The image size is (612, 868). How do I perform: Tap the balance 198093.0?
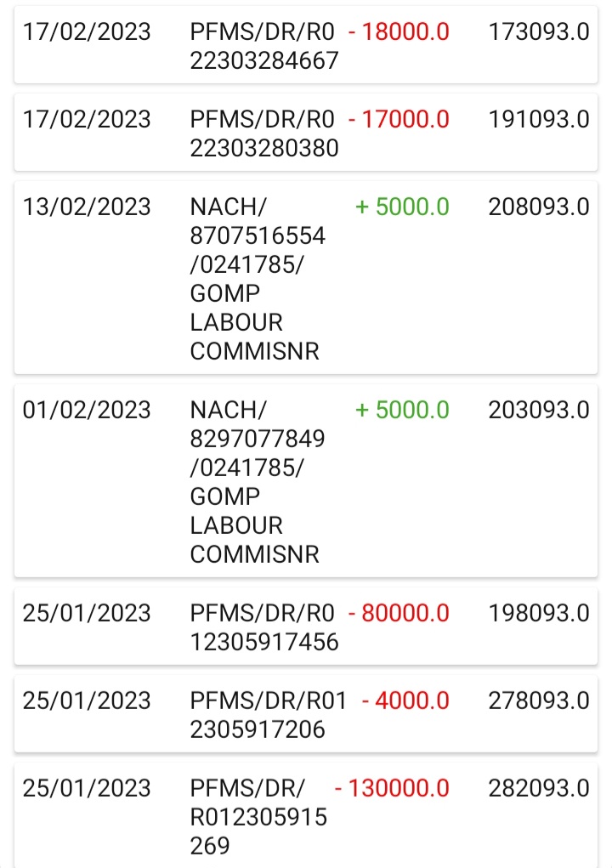coord(538,614)
